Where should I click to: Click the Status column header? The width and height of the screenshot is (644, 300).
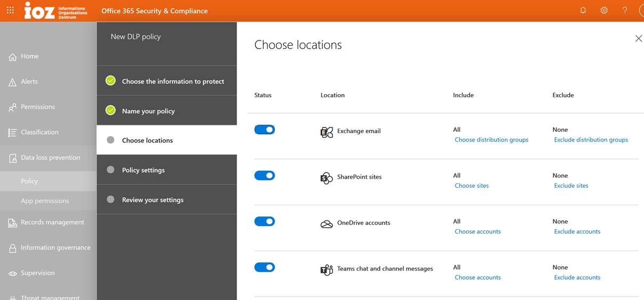click(263, 95)
